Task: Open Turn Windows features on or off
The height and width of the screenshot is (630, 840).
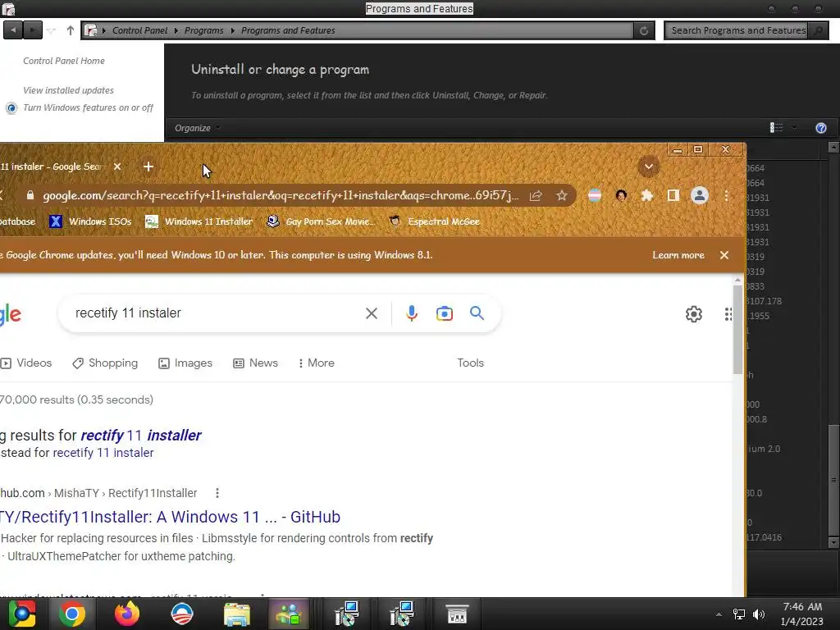Action: [x=88, y=107]
